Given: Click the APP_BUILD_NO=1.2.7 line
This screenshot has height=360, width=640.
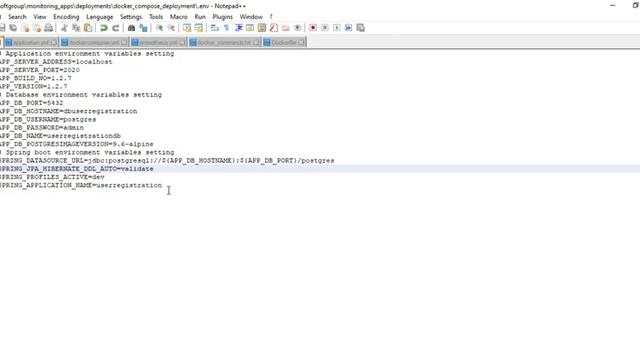Looking at the screenshot, I should pos(36,78).
